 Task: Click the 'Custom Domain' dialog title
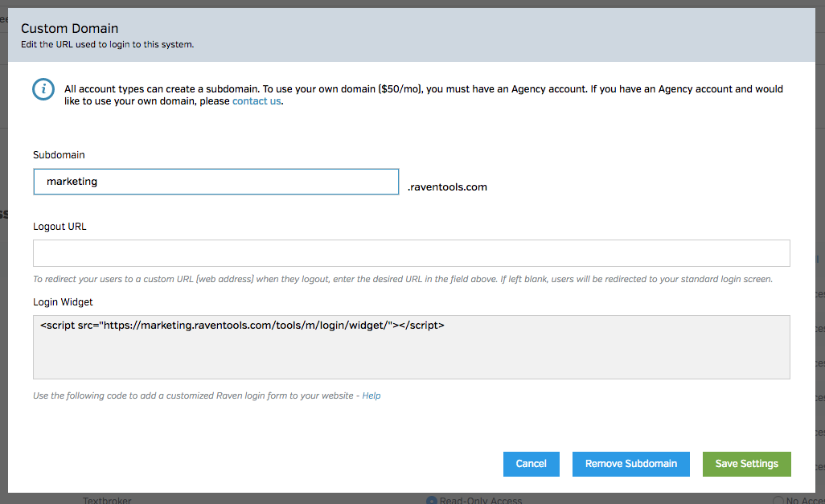[x=69, y=29]
